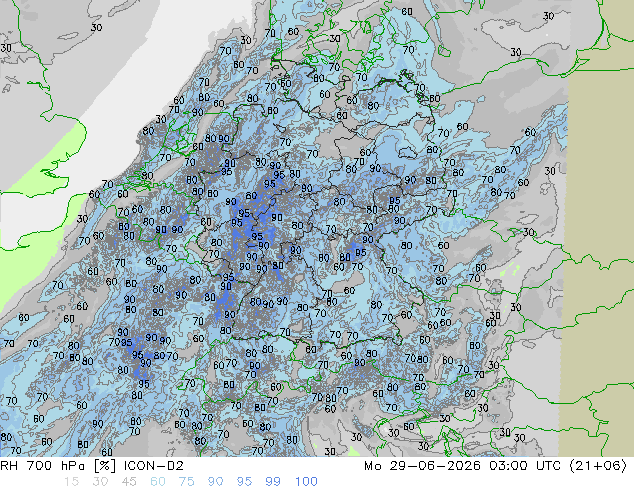Click the 'ICON-D2' model name label
This screenshot has height=490, width=634.
[154, 466]
